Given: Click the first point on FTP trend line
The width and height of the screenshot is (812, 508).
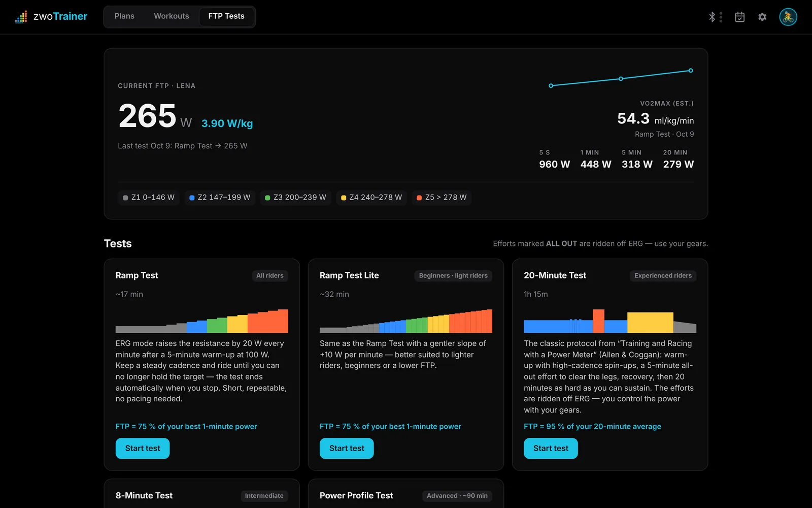Looking at the screenshot, I should click(551, 86).
